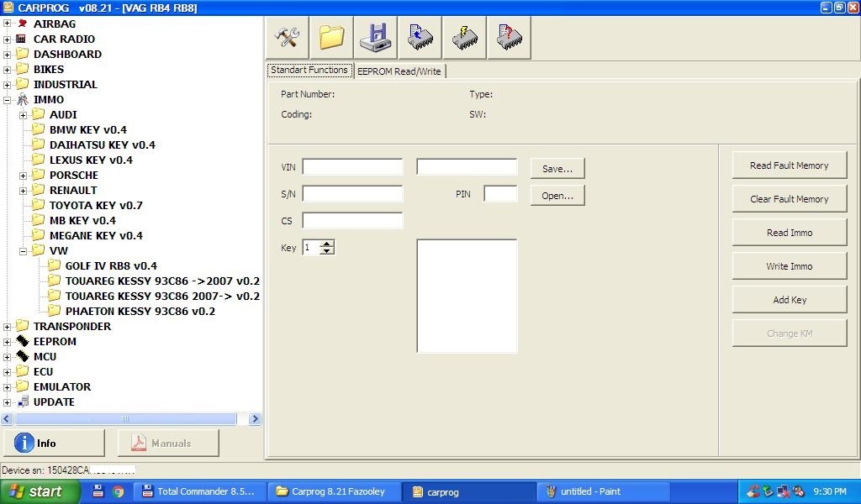Expand the CAR RADIO tree node
Viewport: 861px width, 504px height.
7,39
